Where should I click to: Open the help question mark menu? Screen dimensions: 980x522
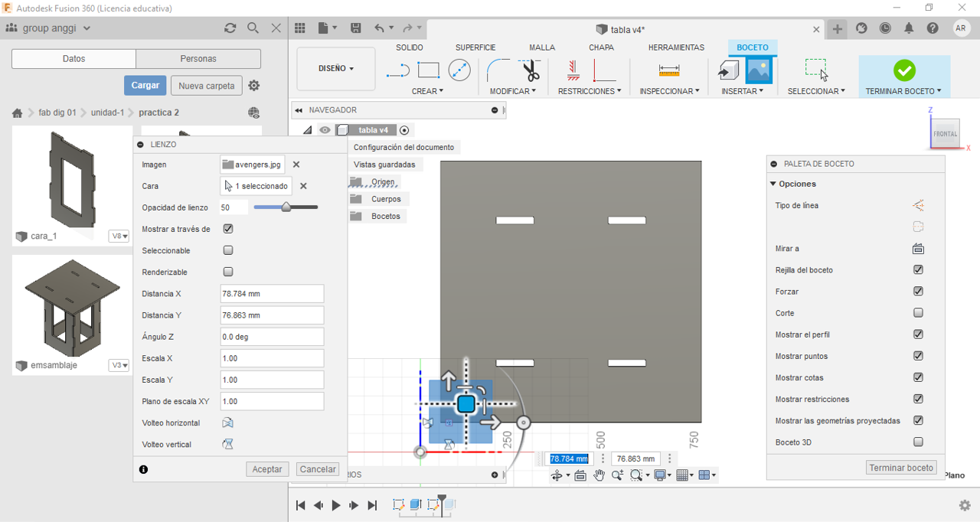(x=933, y=28)
